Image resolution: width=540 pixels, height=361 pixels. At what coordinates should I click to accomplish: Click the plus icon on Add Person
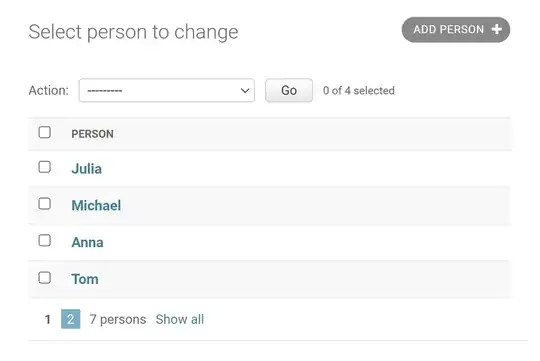[x=496, y=30]
